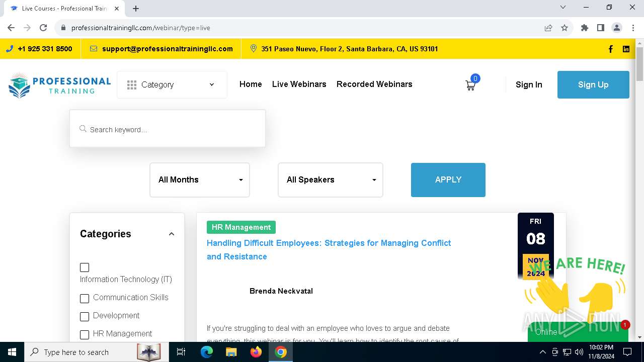
Task: Check the Development category box
Action: [x=85, y=317]
